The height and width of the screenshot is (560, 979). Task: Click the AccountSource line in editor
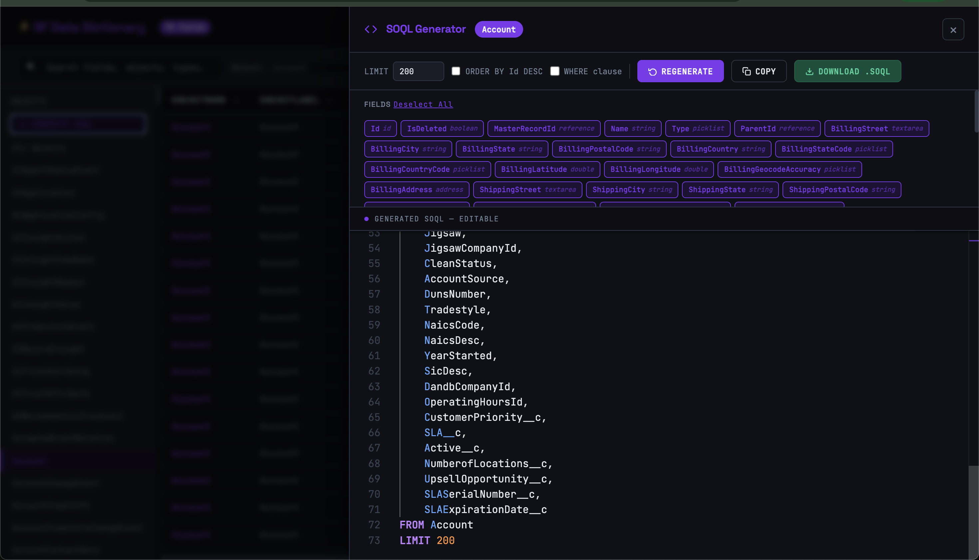coord(467,279)
